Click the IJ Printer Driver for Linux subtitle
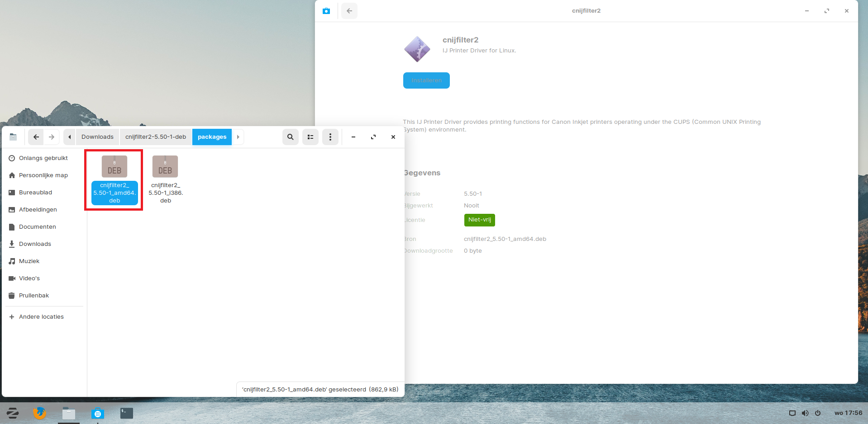 point(479,51)
